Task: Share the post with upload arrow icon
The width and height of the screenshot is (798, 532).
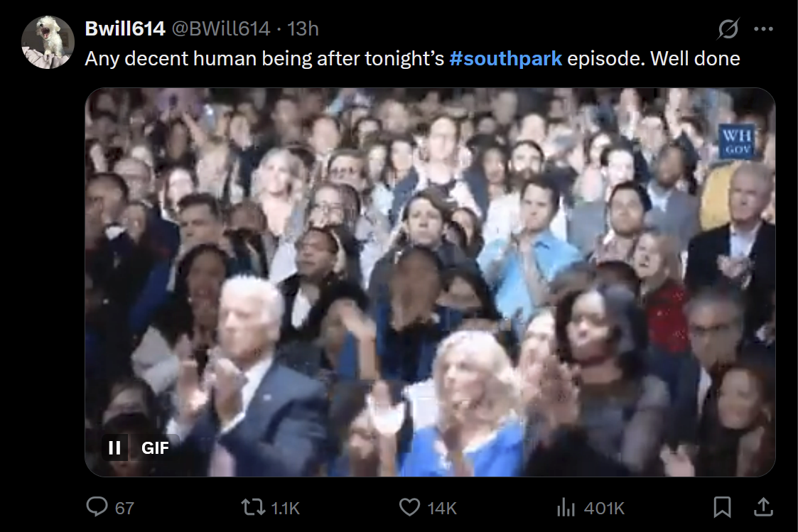Action: click(763, 507)
